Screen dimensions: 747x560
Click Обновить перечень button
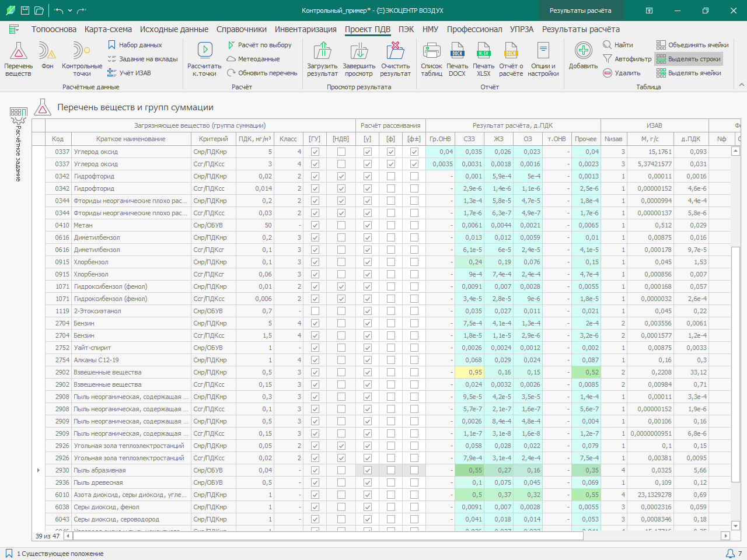pyautogui.click(x=262, y=73)
